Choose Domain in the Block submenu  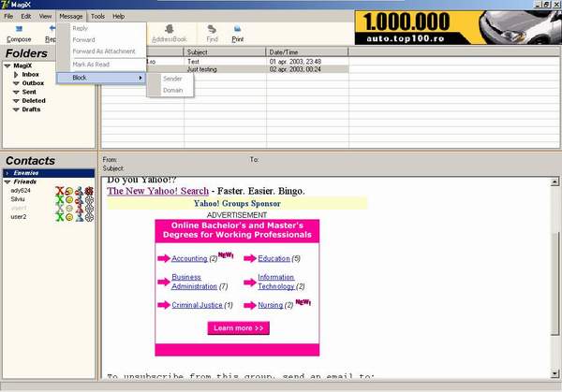(170, 90)
